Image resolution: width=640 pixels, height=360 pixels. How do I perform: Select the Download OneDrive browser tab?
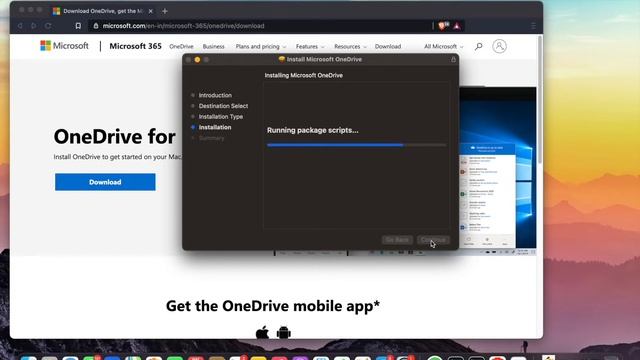(x=102, y=11)
